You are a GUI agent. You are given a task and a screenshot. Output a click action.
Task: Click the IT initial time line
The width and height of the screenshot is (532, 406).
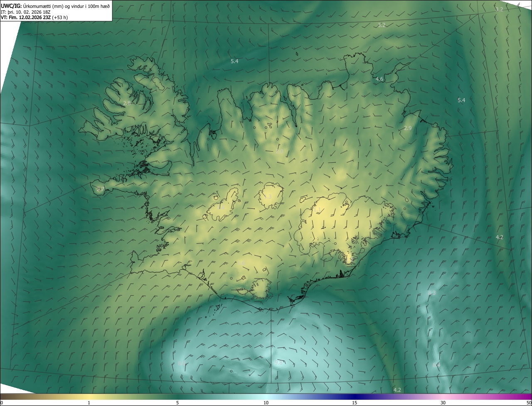(x=24, y=12)
